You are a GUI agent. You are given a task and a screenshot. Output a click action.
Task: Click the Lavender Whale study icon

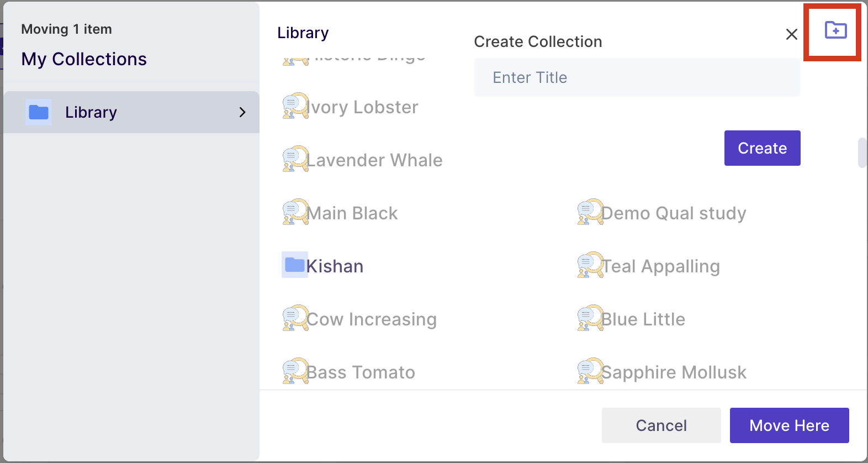tap(295, 159)
